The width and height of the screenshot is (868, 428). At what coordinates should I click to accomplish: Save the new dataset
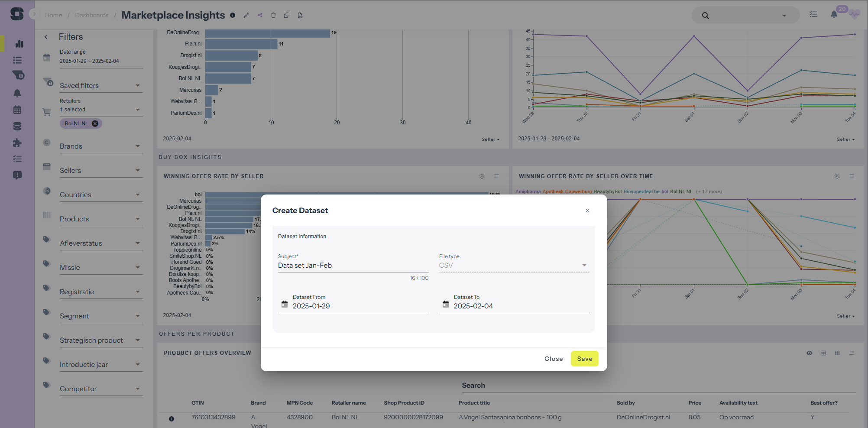click(584, 359)
